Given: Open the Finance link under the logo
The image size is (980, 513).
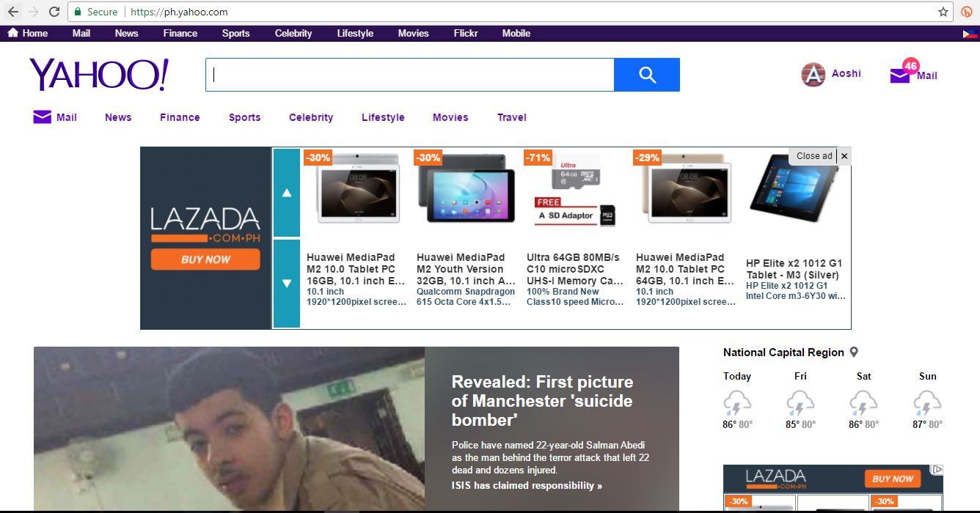Looking at the screenshot, I should [x=180, y=117].
